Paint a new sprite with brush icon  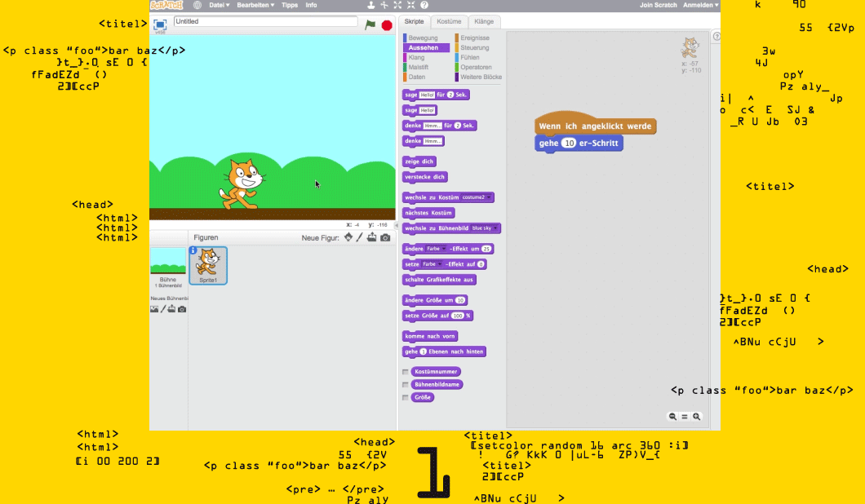pyautogui.click(x=360, y=237)
